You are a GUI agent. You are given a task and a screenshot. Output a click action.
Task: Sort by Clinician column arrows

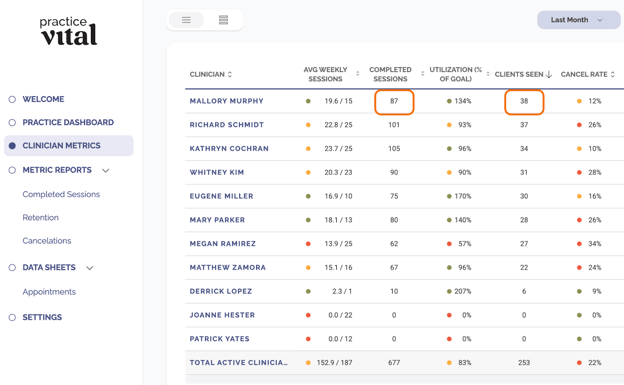tap(230, 74)
